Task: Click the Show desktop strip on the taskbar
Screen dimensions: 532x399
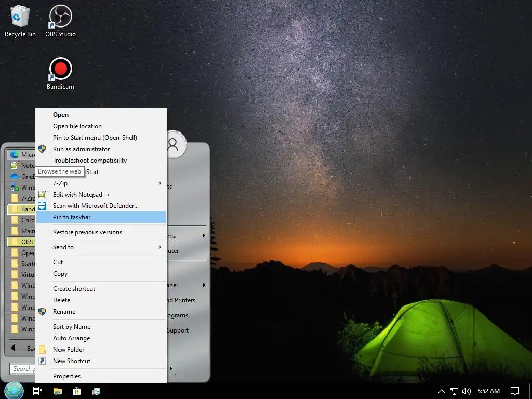Action: tap(530, 391)
